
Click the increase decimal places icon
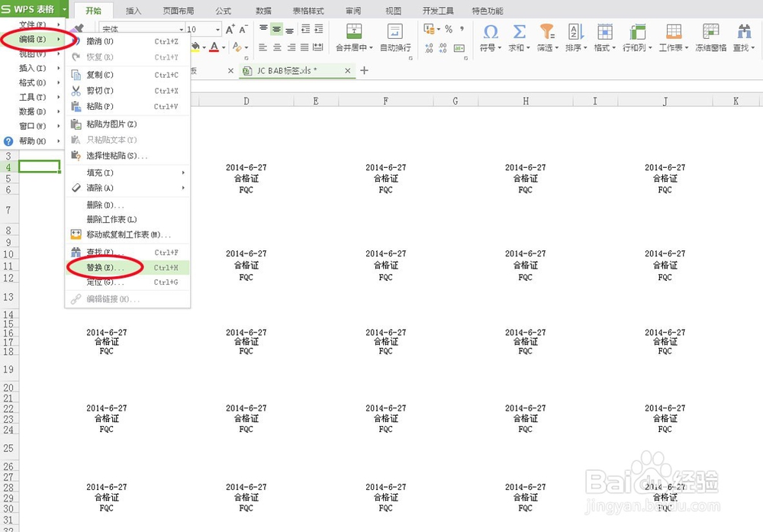click(429, 47)
